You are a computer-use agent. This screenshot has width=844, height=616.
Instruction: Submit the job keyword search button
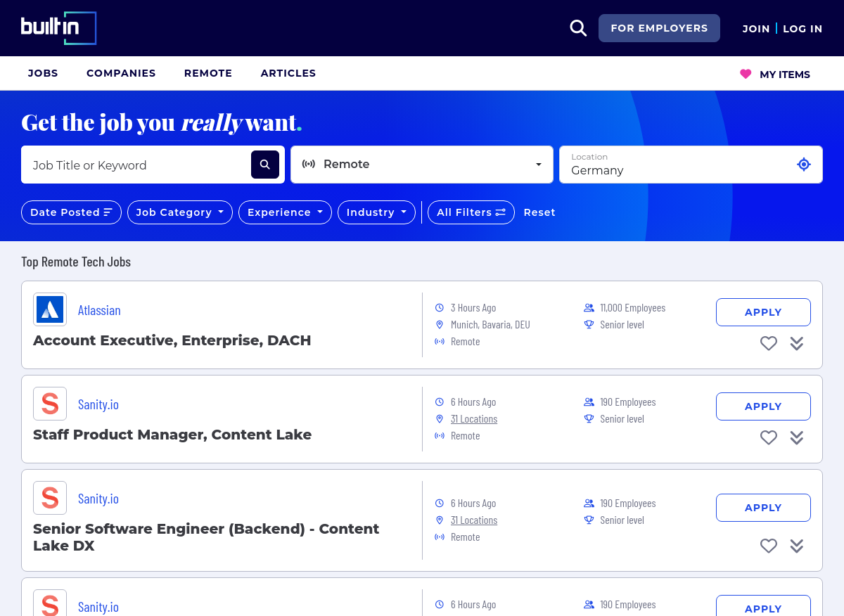(x=265, y=165)
